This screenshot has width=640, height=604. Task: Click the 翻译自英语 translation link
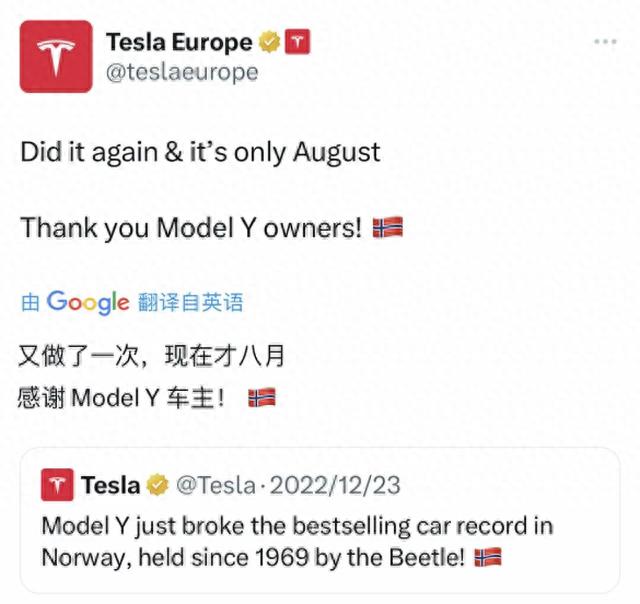click(190, 302)
